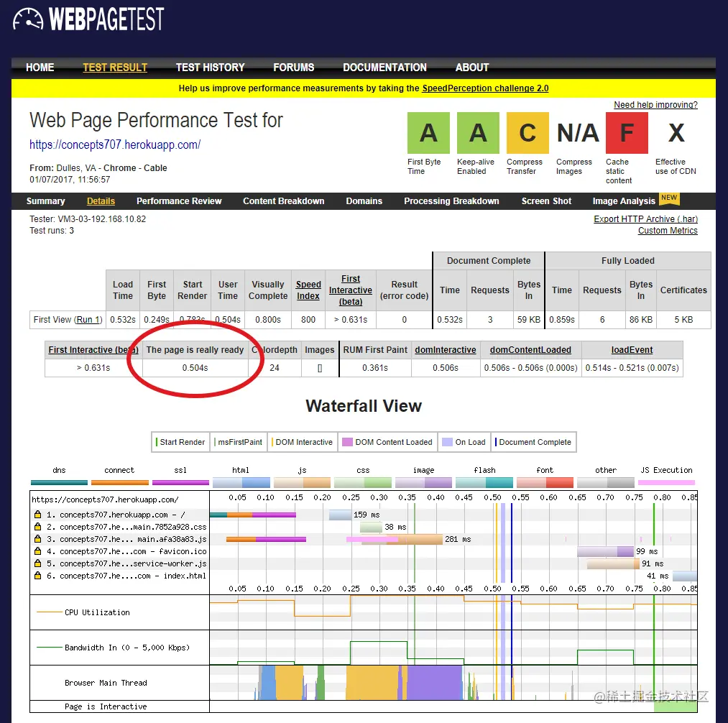Click the lock icon beside index.html request

click(37, 576)
